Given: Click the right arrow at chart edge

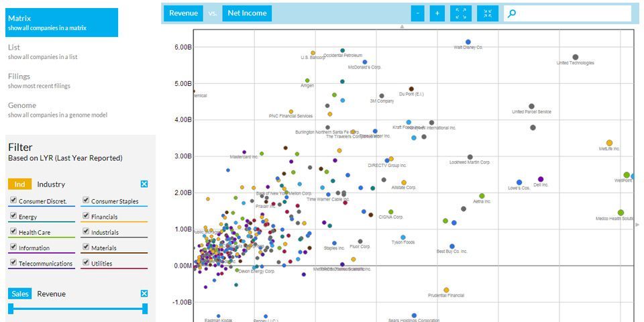Looking at the screenshot, I should [x=637, y=225].
